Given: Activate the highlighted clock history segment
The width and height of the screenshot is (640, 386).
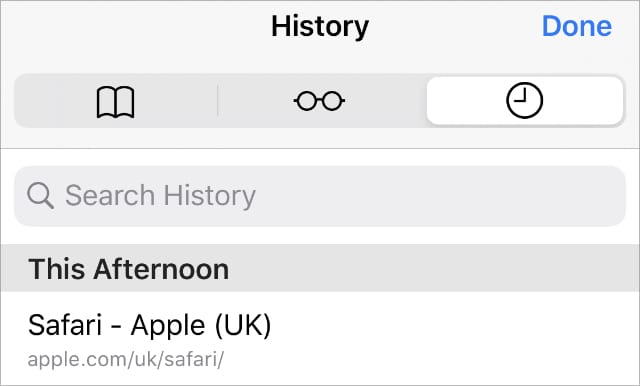Looking at the screenshot, I should tap(524, 101).
